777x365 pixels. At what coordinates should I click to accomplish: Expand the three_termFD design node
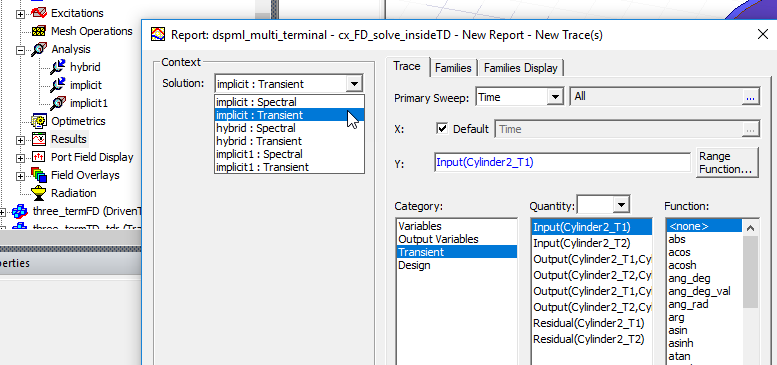[x=2, y=211]
